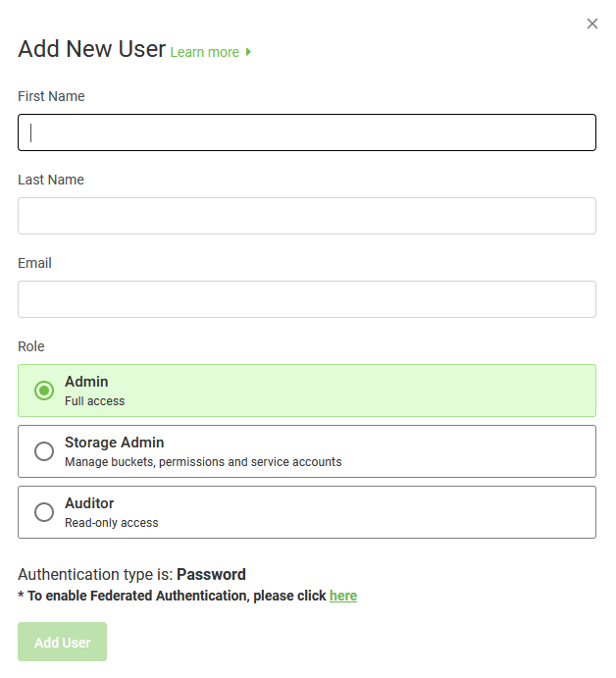The height and width of the screenshot is (678, 616).
Task: Click the First Name label
Action: (x=51, y=96)
